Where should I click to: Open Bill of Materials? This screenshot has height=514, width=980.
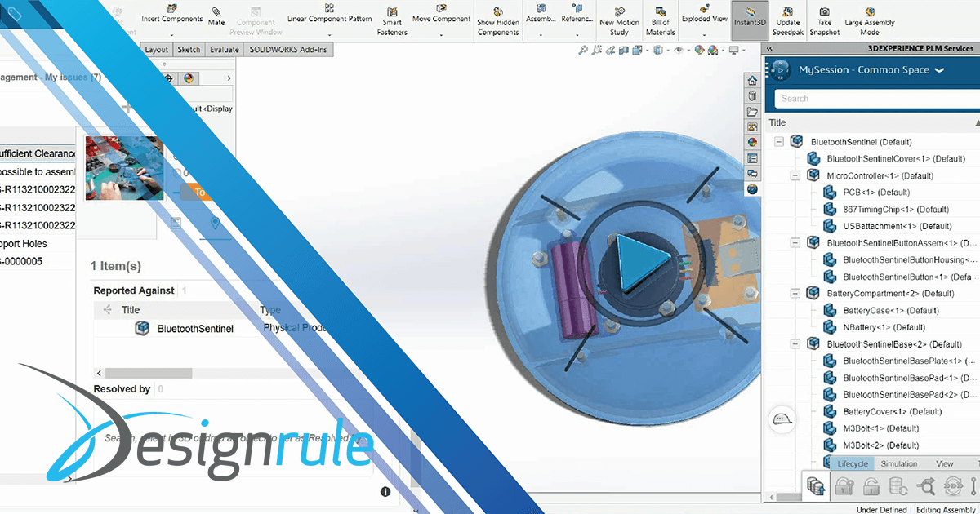(x=661, y=21)
